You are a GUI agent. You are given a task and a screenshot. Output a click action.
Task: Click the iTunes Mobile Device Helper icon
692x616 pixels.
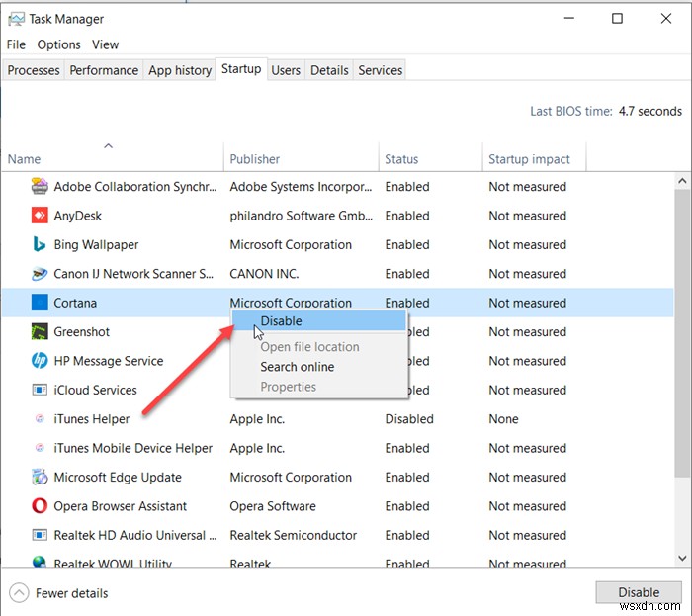(x=40, y=448)
